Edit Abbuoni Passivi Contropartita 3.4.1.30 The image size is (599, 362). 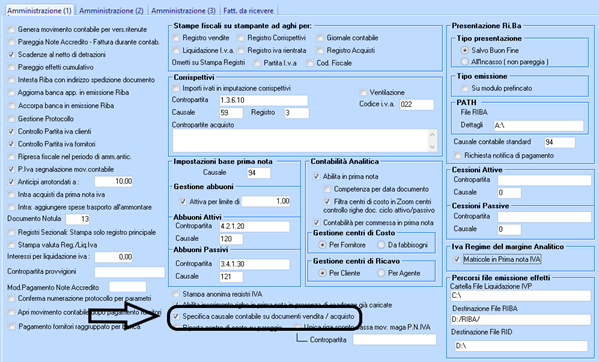click(x=254, y=264)
